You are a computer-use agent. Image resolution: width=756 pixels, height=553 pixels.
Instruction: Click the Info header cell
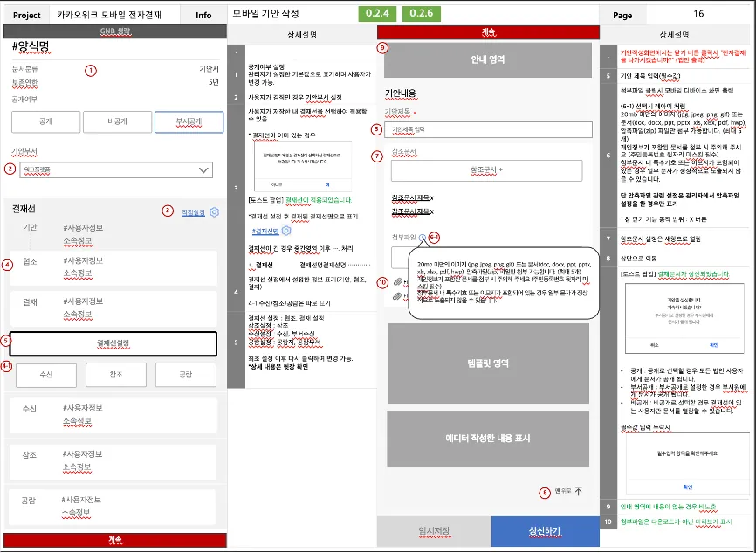203,15
